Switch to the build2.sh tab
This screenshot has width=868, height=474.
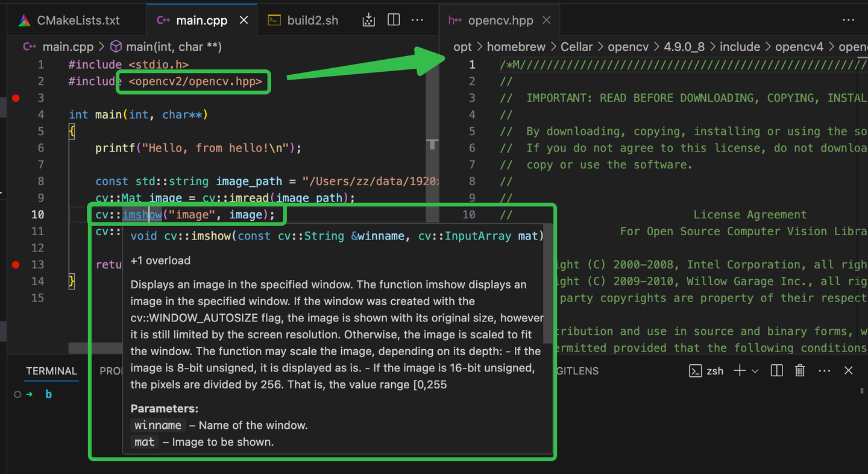(x=313, y=19)
